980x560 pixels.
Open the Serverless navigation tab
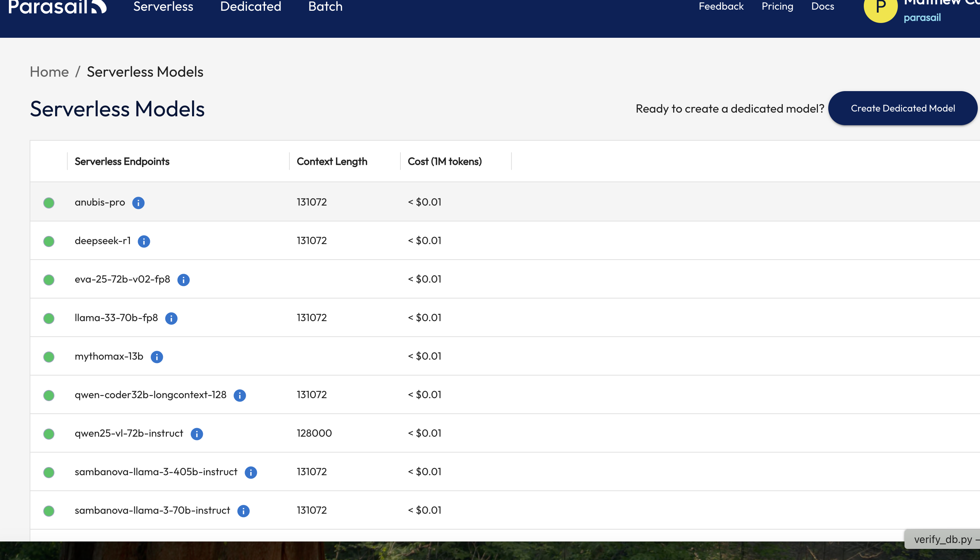click(x=163, y=7)
